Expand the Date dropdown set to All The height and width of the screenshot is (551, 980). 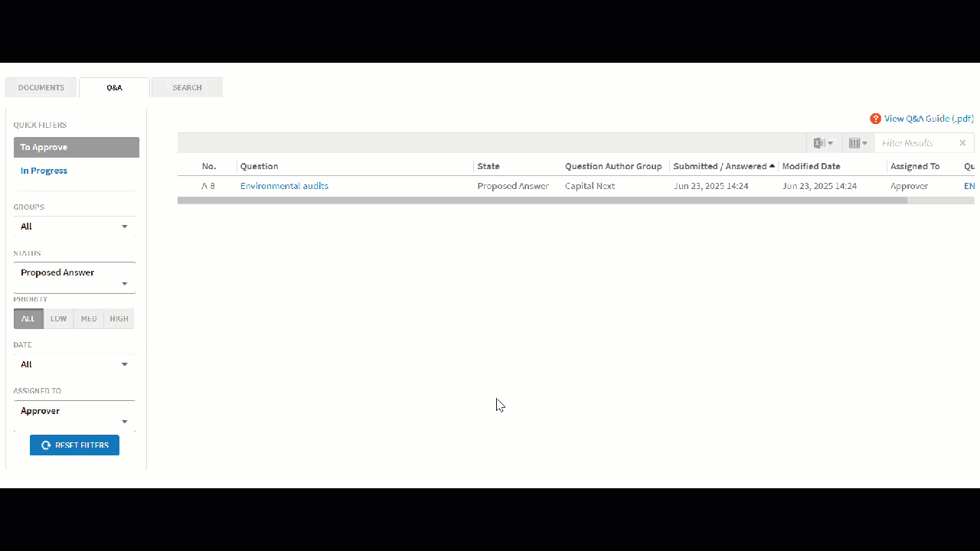pos(74,364)
